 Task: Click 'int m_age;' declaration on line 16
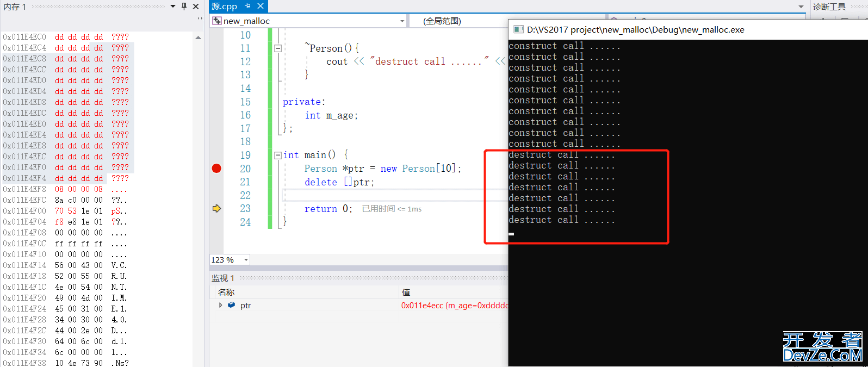pos(331,115)
